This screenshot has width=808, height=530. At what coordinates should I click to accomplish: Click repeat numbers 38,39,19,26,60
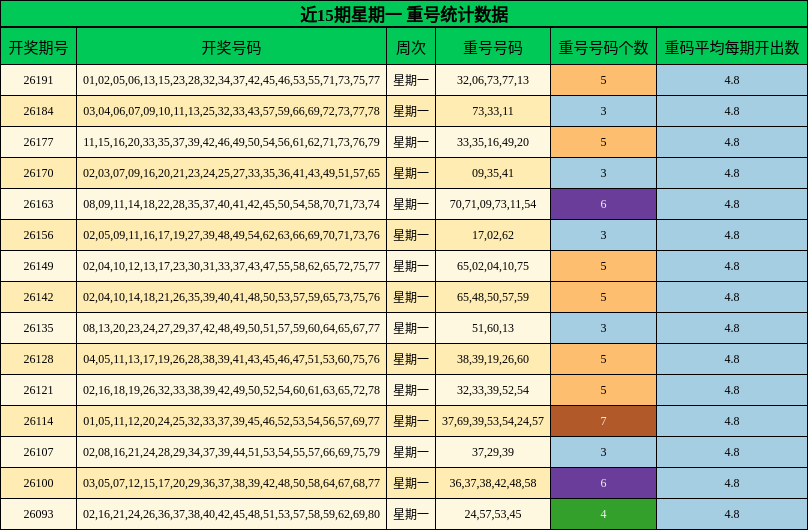493,359
